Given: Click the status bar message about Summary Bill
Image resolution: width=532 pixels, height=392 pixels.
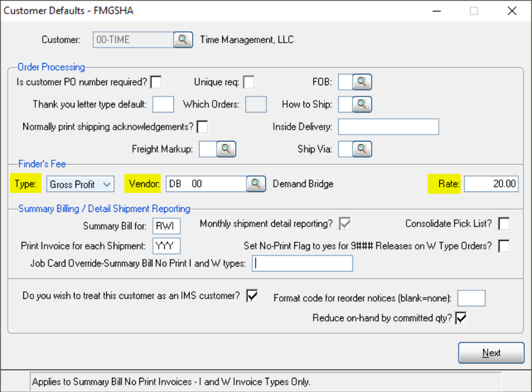Looking at the screenshot, I should (x=171, y=382).
